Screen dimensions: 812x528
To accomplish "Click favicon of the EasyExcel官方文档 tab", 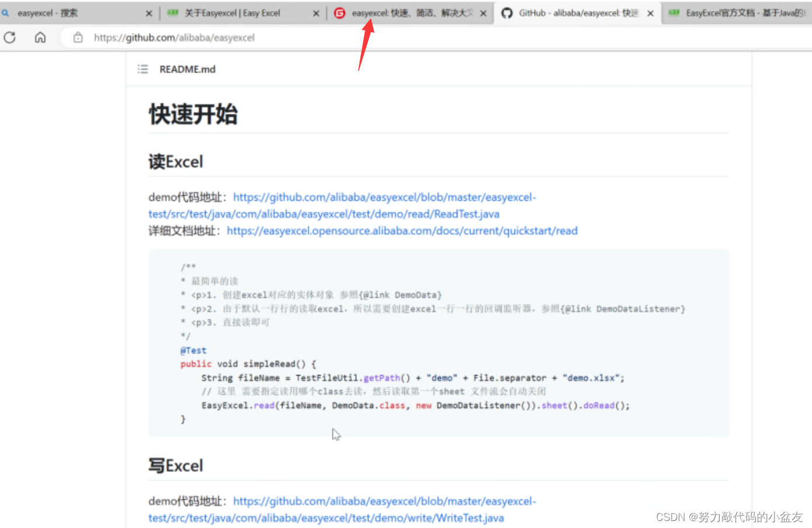I will click(674, 13).
